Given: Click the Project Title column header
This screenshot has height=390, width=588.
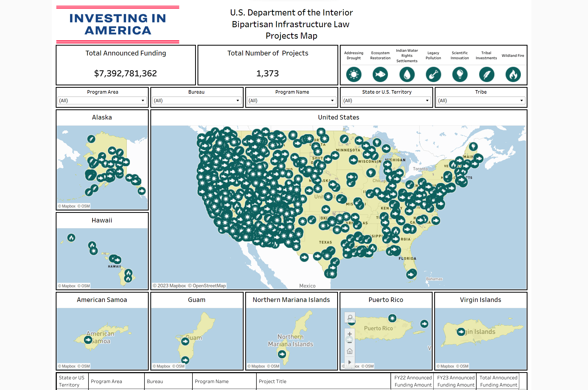Looking at the screenshot, I should (272, 381).
